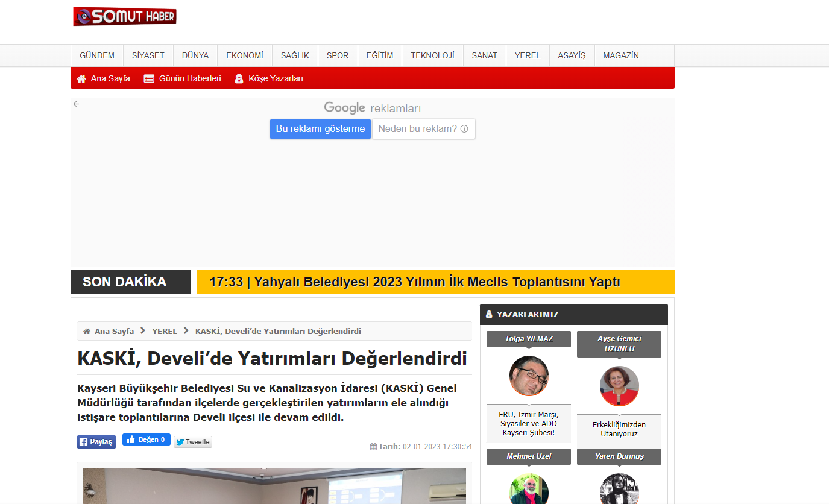Read article ERÜ, İzmir Marşı, Siyasiler
The image size is (829, 504).
coord(529,424)
